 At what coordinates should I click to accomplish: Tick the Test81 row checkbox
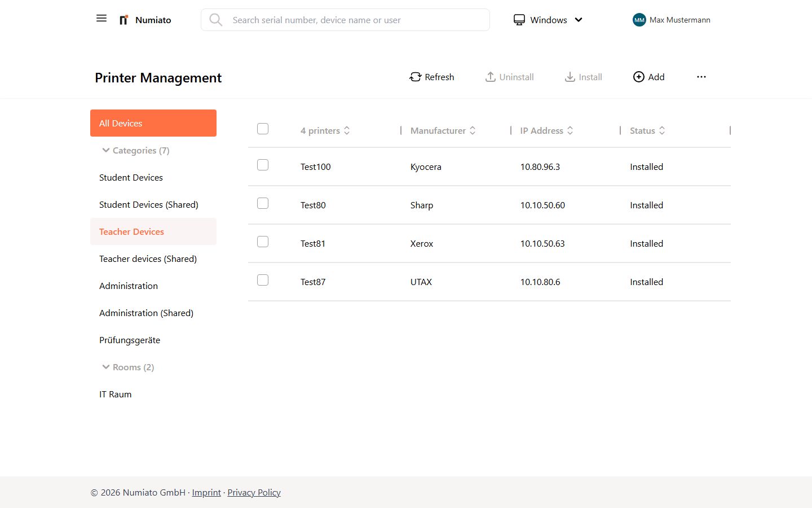tap(263, 242)
